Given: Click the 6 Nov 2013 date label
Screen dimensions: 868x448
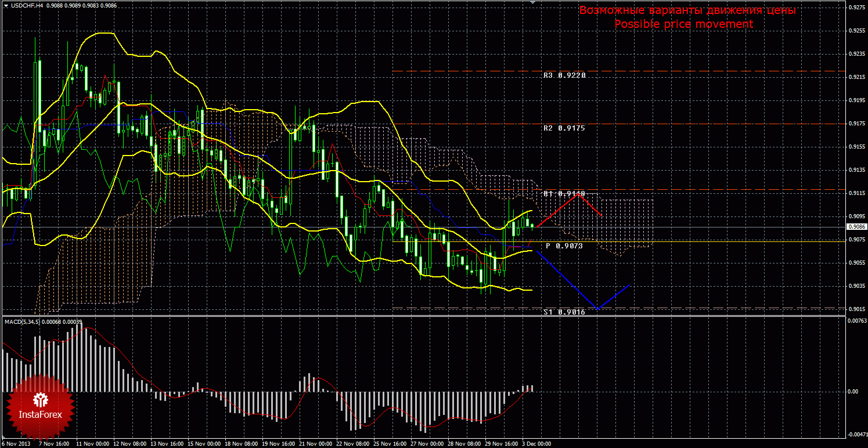Looking at the screenshot, I should [x=15, y=444].
